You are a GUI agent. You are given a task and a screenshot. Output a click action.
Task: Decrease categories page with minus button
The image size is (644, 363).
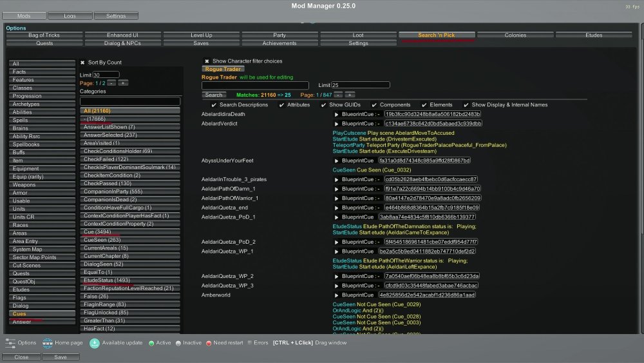(111, 83)
